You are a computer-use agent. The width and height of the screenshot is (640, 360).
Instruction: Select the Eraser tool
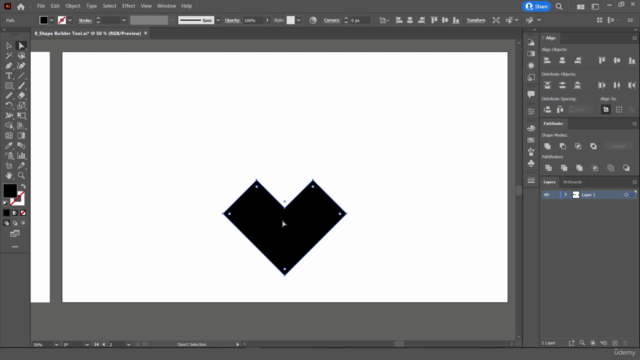[21, 96]
